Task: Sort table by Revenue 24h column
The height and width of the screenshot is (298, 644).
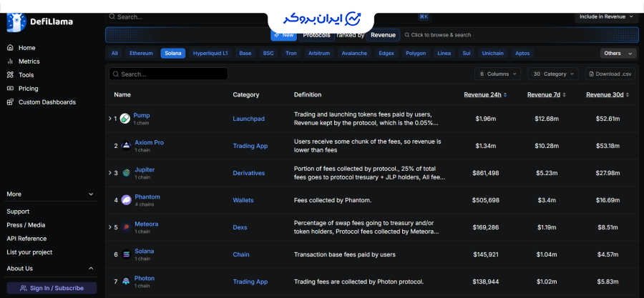Action: tap(485, 94)
